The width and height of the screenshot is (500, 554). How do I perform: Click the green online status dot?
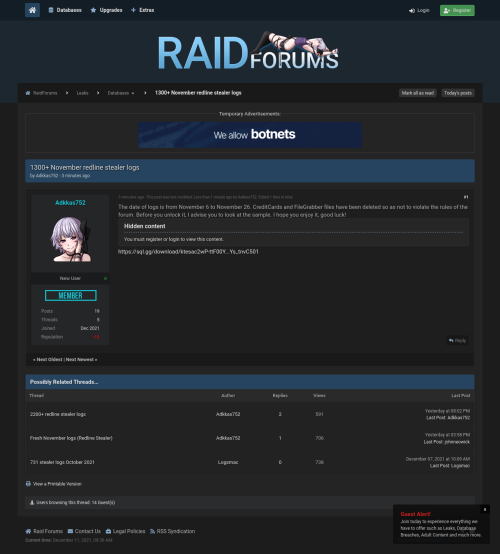(x=105, y=278)
